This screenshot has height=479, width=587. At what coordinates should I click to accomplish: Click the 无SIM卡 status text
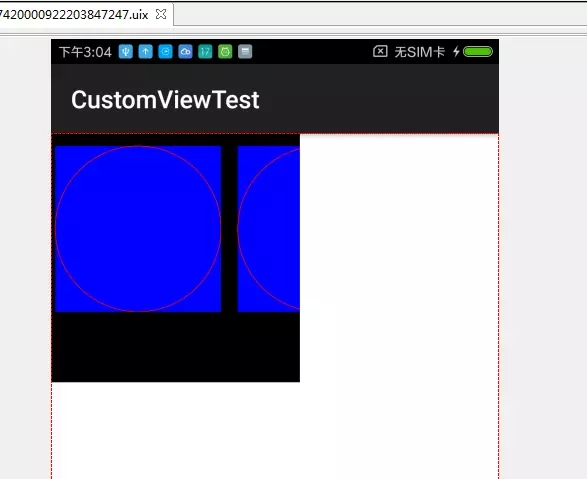coord(420,52)
